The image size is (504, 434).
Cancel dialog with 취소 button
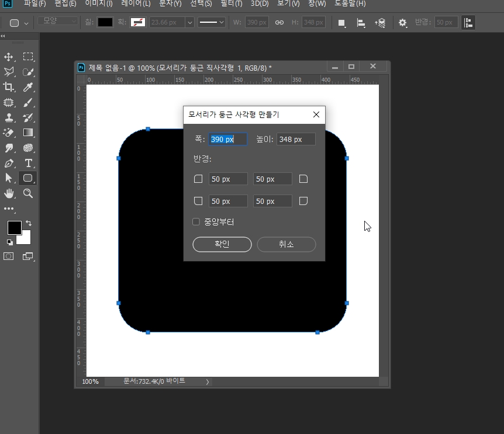click(x=286, y=244)
